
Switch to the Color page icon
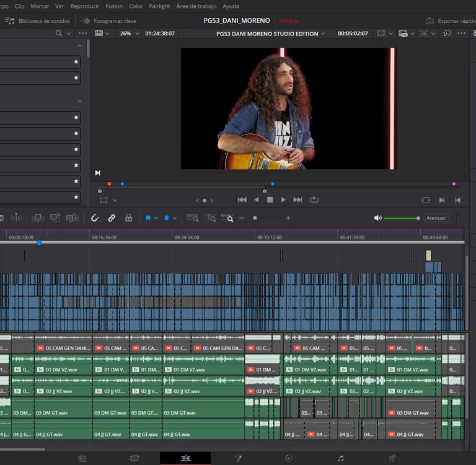(x=288, y=458)
